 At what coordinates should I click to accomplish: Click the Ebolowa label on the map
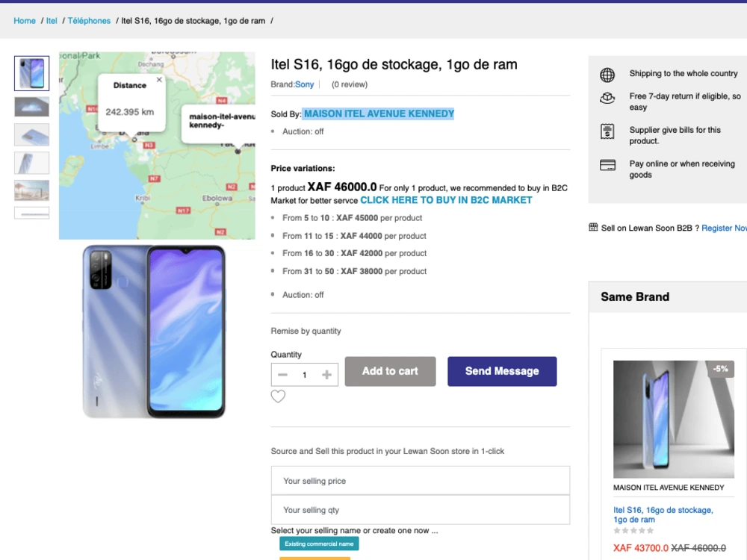(x=217, y=198)
